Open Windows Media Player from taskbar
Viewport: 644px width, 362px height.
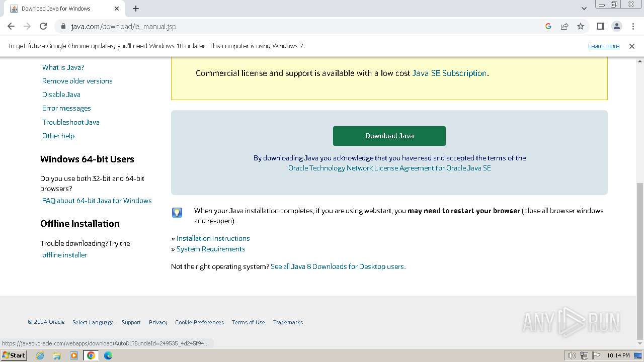tap(74, 355)
